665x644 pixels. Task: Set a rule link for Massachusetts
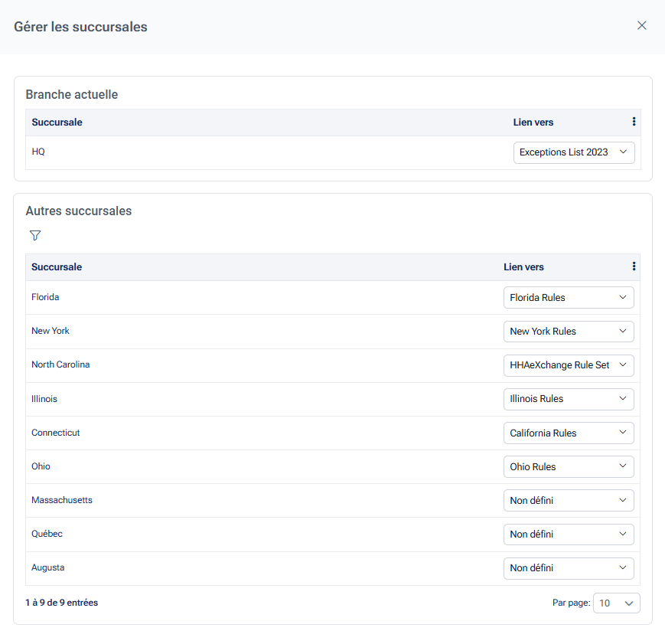coord(568,501)
